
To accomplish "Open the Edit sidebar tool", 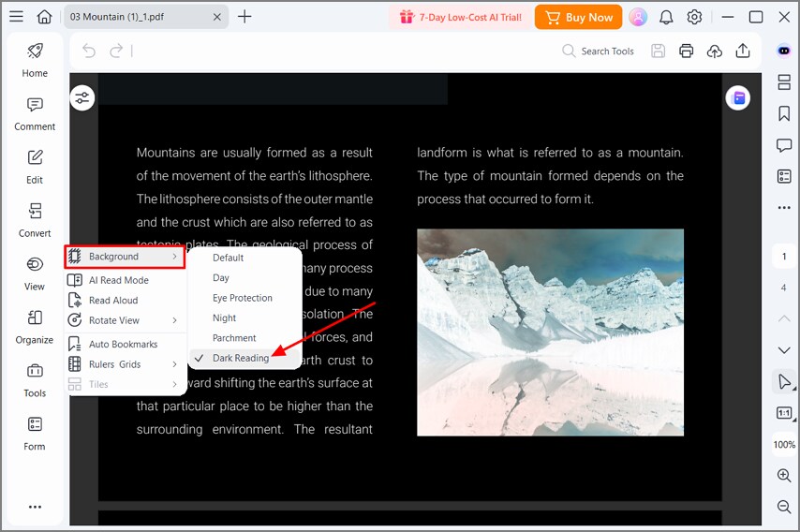I will click(x=35, y=167).
